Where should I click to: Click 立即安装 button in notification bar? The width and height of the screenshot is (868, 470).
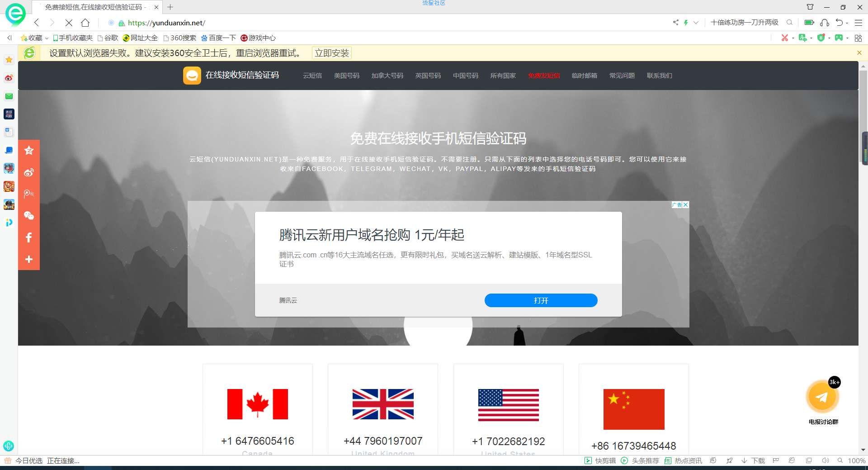coord(332,53)
